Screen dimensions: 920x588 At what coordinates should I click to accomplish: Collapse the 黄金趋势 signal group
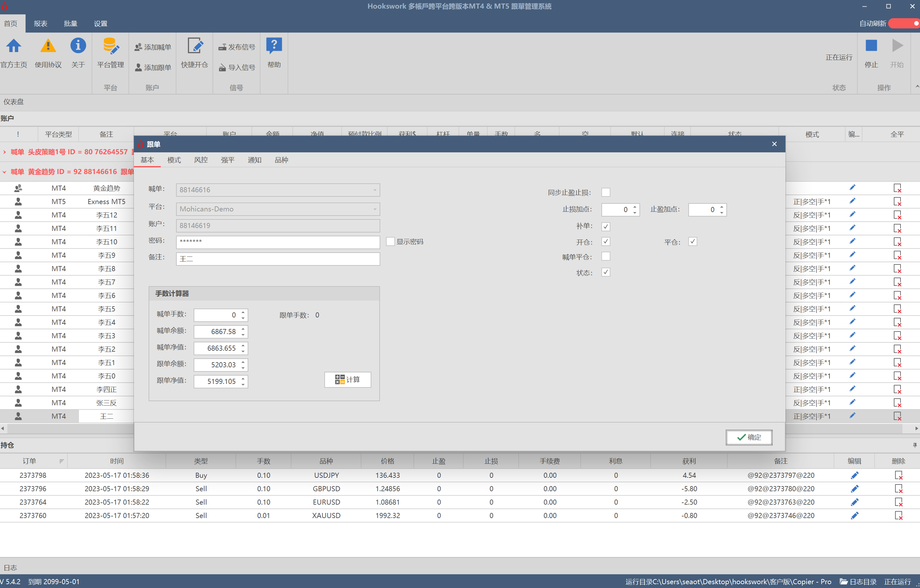[x=4, y=172]
